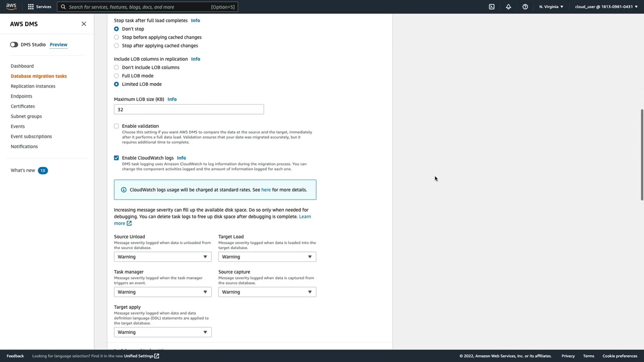Click the AWS logo home icon
The image size is (644, 362).
point(11,7)
